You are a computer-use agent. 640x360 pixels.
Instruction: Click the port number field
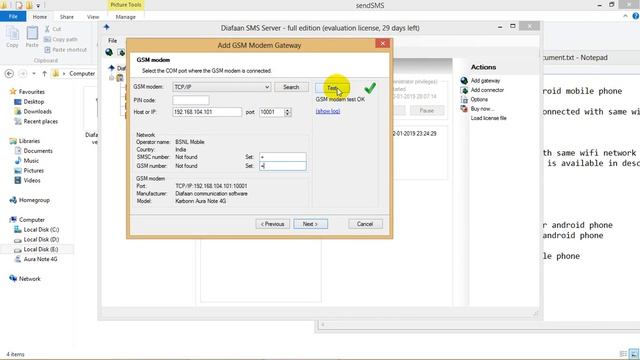pyautogui.click(x=271, y=112)
